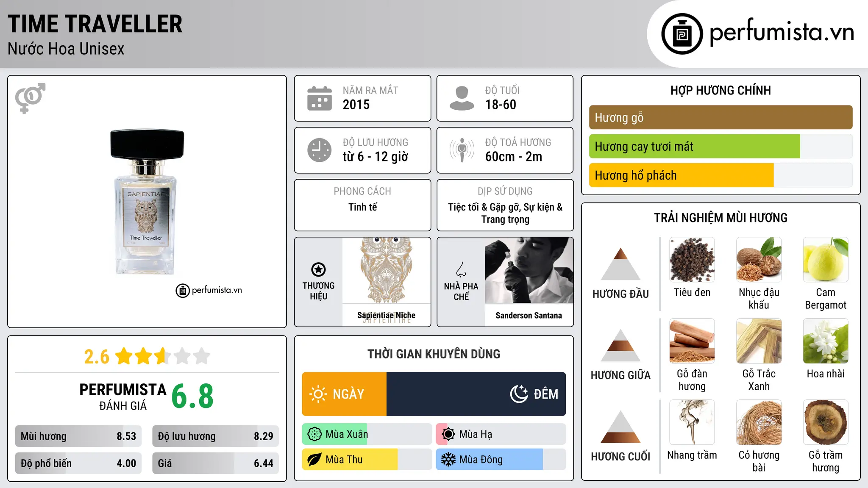Screen dimensions: 868x488
Task: Click the Trải nghiệm mùi hương heading
Action: (721, 218)
